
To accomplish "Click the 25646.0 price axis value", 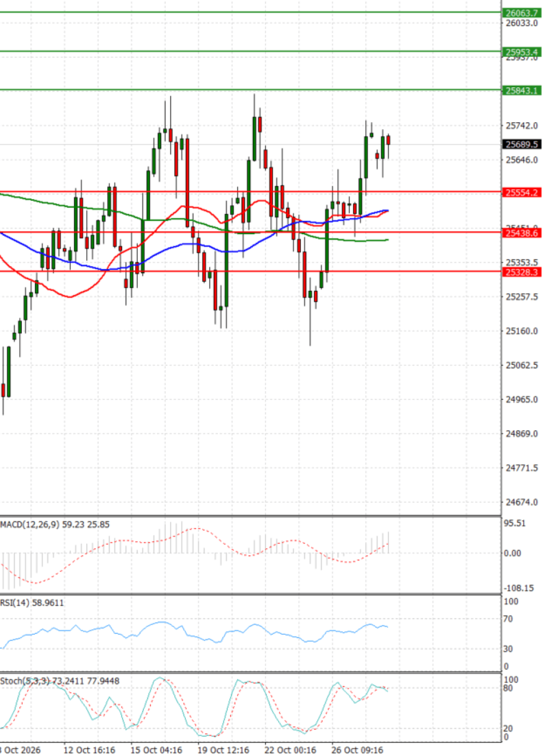I will click(522, 160).
